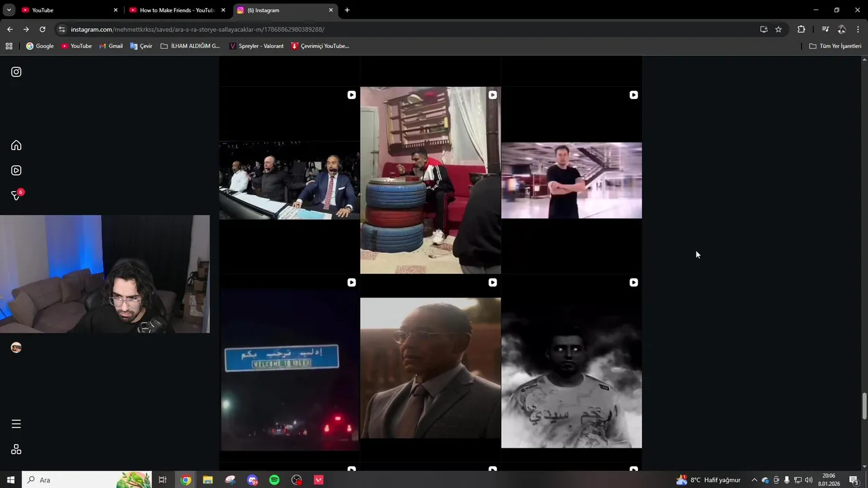This screenshot has width=868, height=488.
Task: Open the İLHAM ALDIĞIM G... bookmark folder
Action: click(x=190, y=46)
